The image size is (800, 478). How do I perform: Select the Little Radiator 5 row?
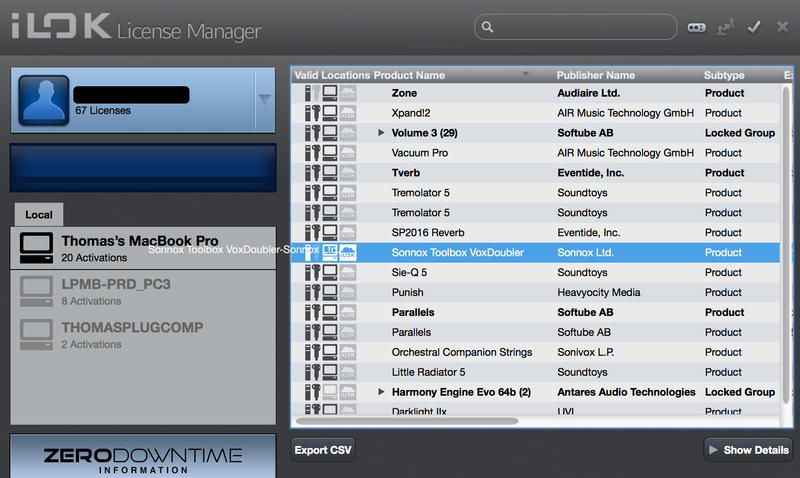[x=536, y=372]
